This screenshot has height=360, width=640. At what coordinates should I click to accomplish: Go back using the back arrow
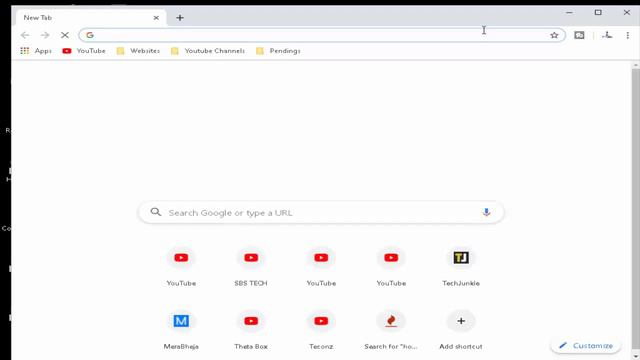[x=25, y=35]
